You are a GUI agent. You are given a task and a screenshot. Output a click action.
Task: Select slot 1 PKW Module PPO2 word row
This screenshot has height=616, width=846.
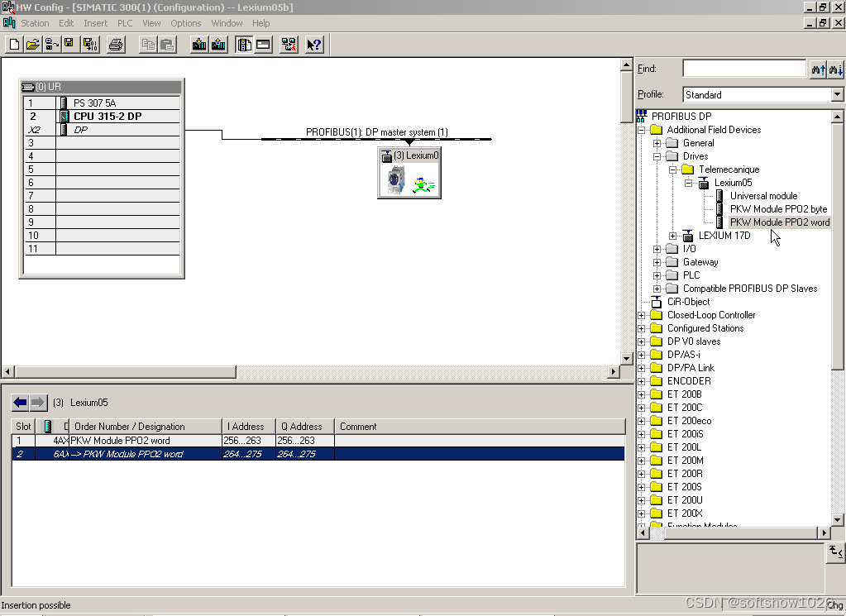click(x=318, y=441)
